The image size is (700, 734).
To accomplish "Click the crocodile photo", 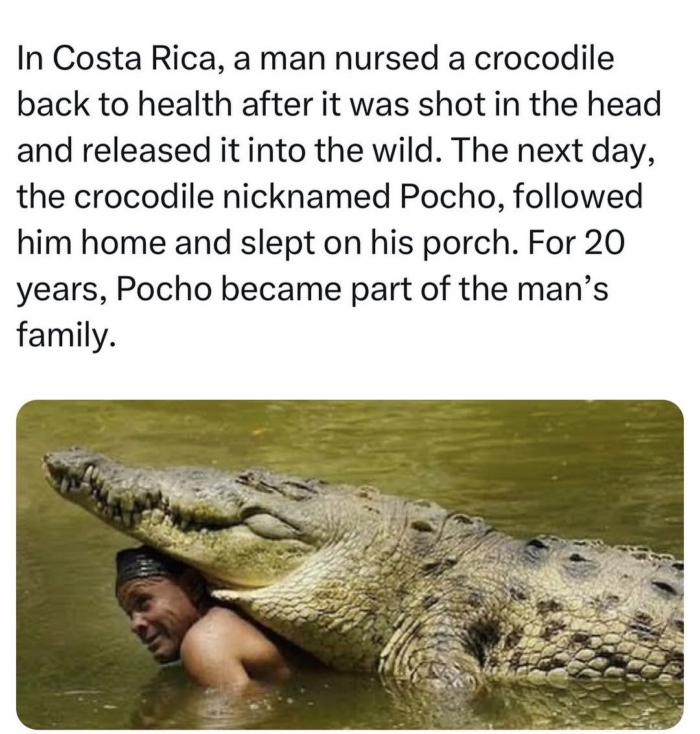I will tap(350, 564).
